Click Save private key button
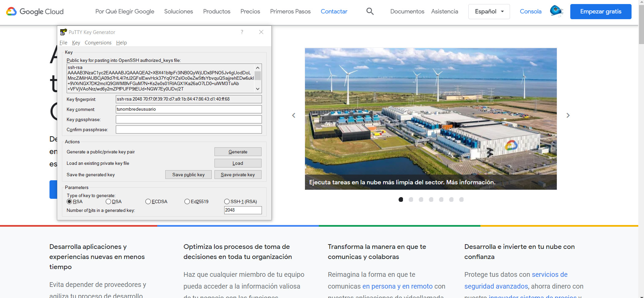Screen dimensions: 644x298 pyautogui.click(x=238, y=175)
